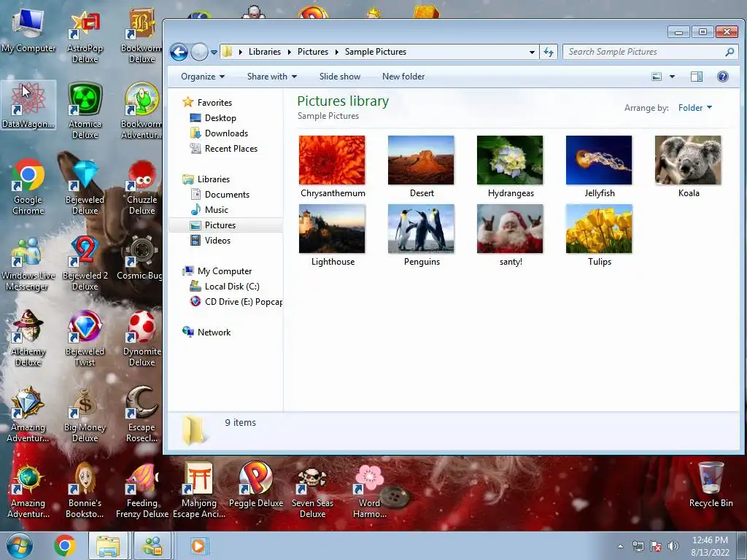The height and width of the screenshot is (560, 747).
Task: Select Local Disk (C:) in navigation pane
Action: coord(232,287)
